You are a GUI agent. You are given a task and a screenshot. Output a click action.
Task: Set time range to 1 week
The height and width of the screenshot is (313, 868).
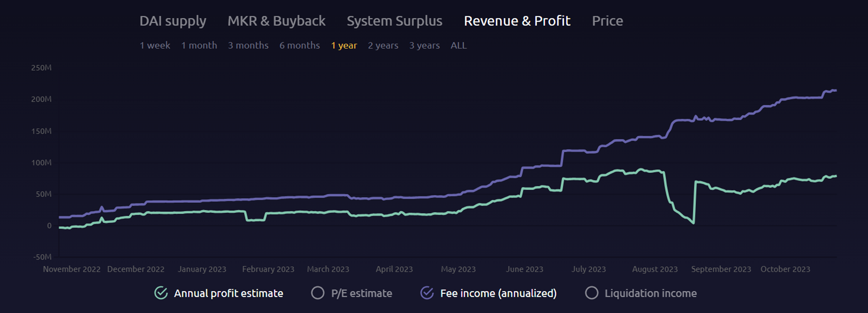155,45
